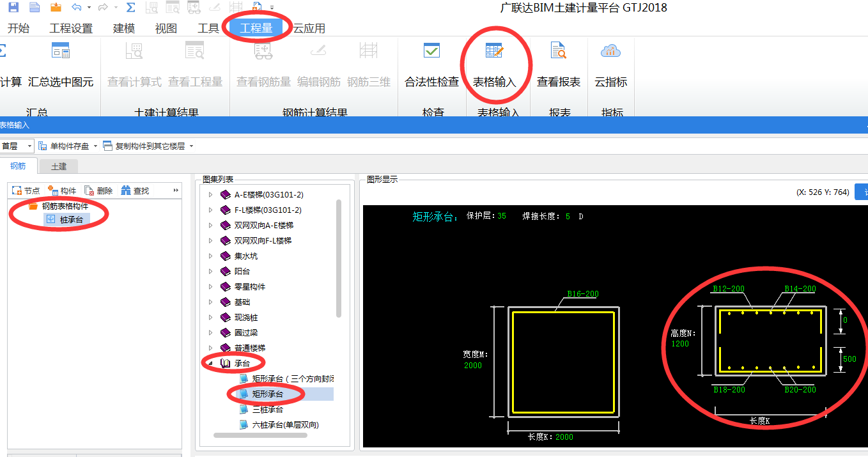Click the book icon beside 零星构件
Viewport: 868px width, 457px height.
[225, 286]
